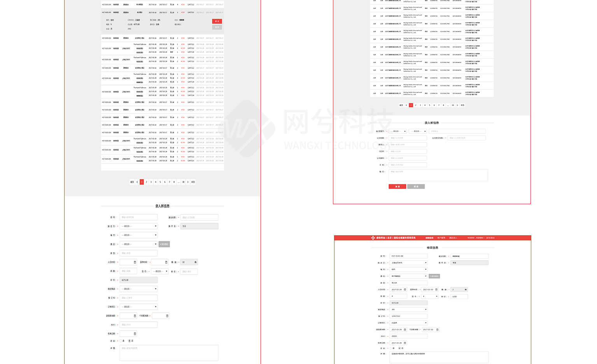Click the red logo in 修改信息 page header

click(373, 238)
